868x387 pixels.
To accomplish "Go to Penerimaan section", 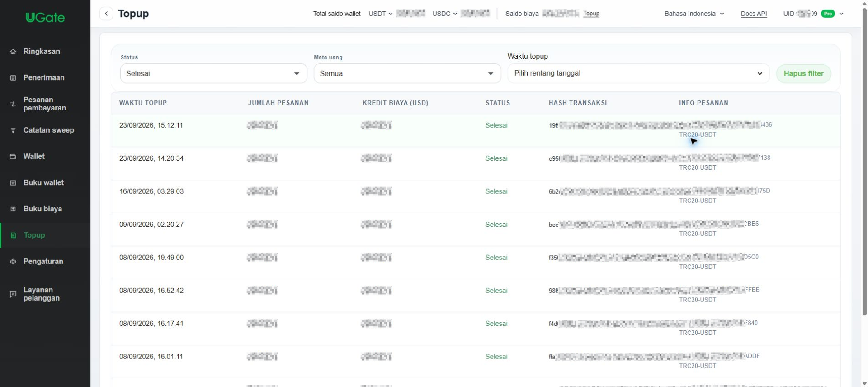I will coord(44,78).
